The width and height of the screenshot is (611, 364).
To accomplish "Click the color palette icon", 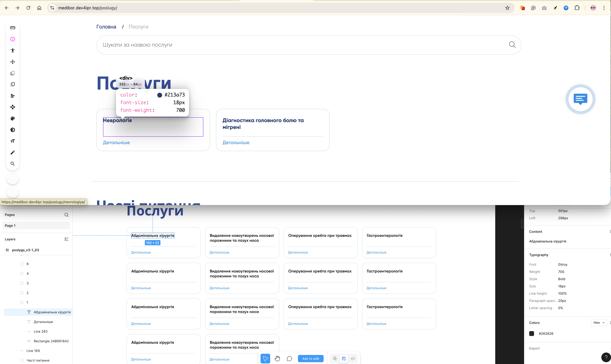I will pos(13,119).
